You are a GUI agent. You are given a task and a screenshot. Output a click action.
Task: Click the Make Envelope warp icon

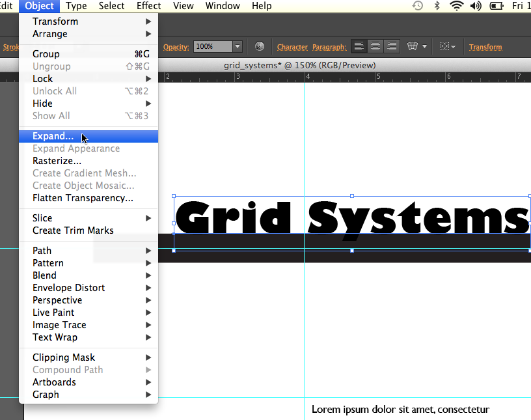click(411, 46)
